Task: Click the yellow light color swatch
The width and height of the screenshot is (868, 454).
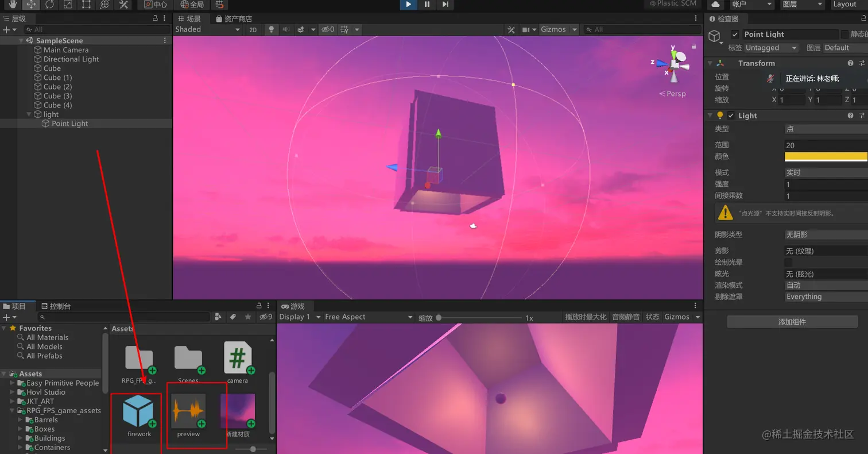Action: [x=826, y=156]
